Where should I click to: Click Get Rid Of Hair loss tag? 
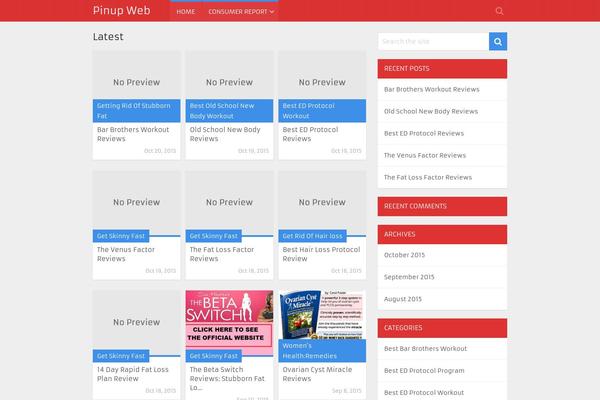(312, 236)
